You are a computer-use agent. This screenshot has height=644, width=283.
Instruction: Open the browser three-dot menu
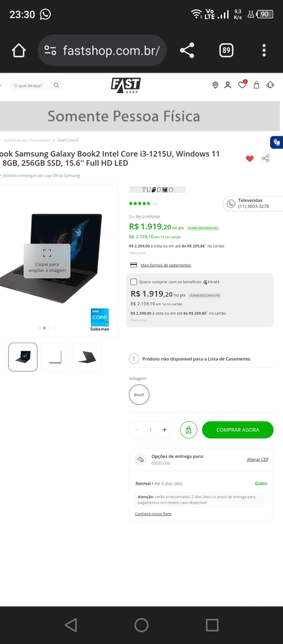(x=264, y=50)
